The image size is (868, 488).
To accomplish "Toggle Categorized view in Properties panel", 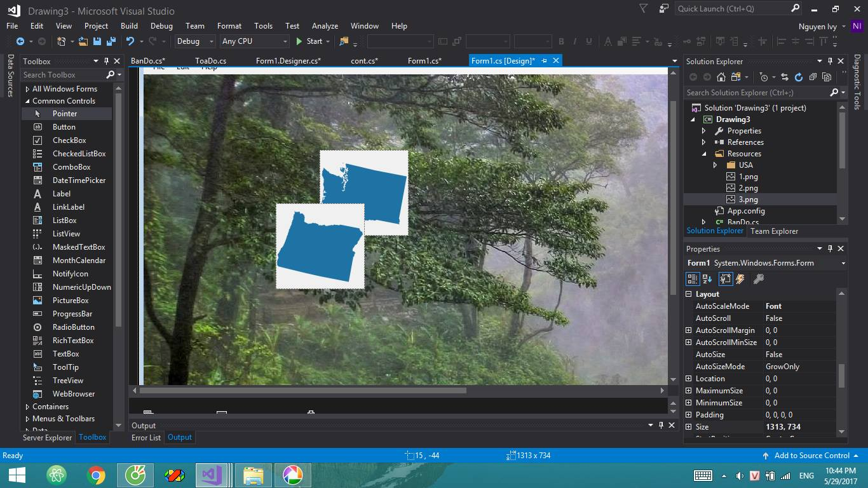I will [x=693, y=279].
